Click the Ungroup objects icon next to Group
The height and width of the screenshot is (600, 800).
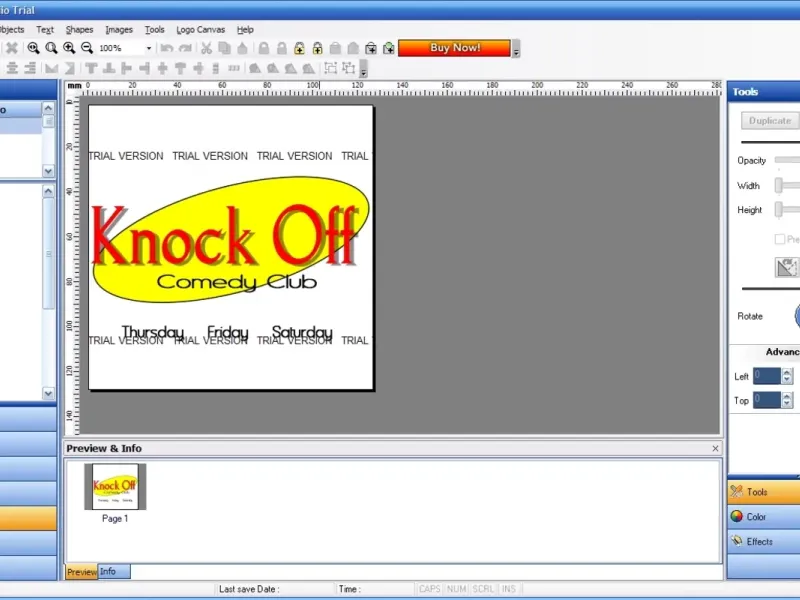pyautogui.click(x=348, y=68)
